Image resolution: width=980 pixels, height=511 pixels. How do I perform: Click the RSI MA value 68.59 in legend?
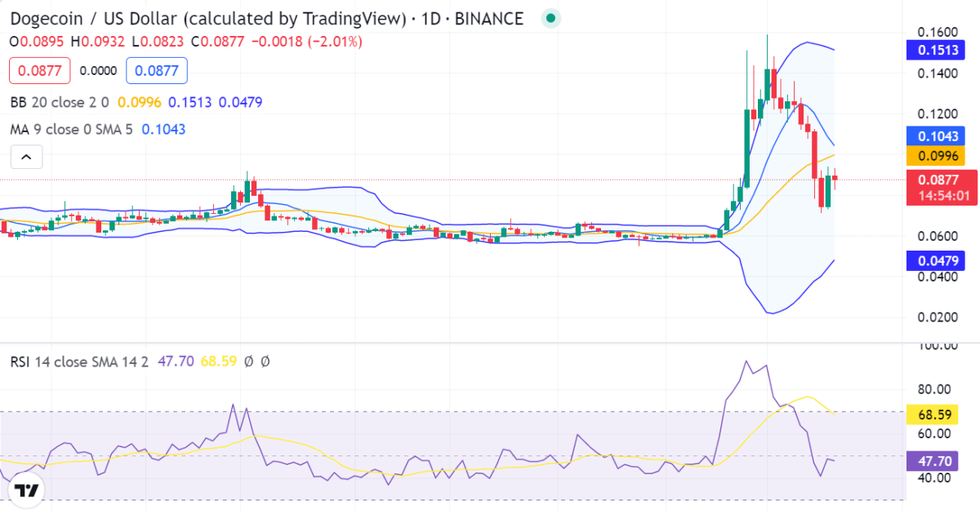pyautogui.click(x=217, y=361)
